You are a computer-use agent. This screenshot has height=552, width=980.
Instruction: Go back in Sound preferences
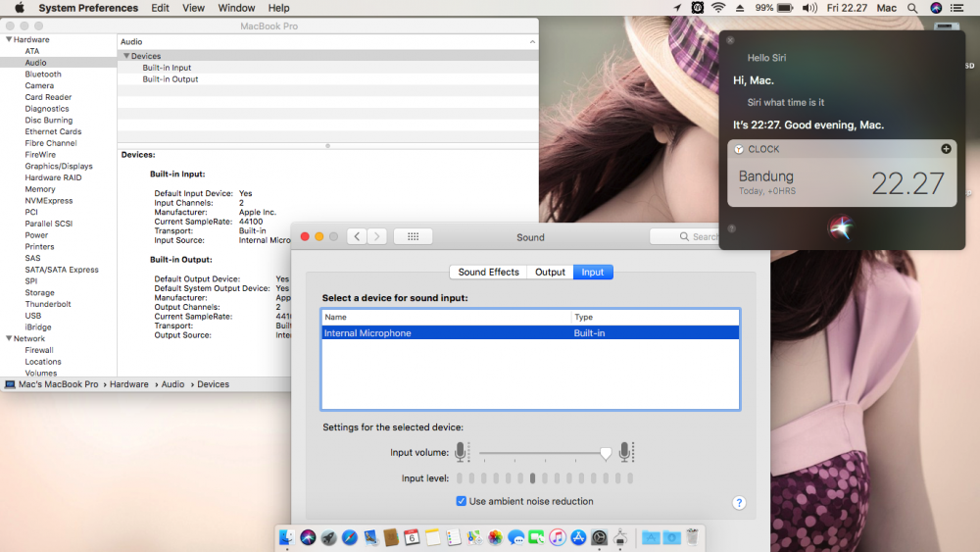(357, 236)
